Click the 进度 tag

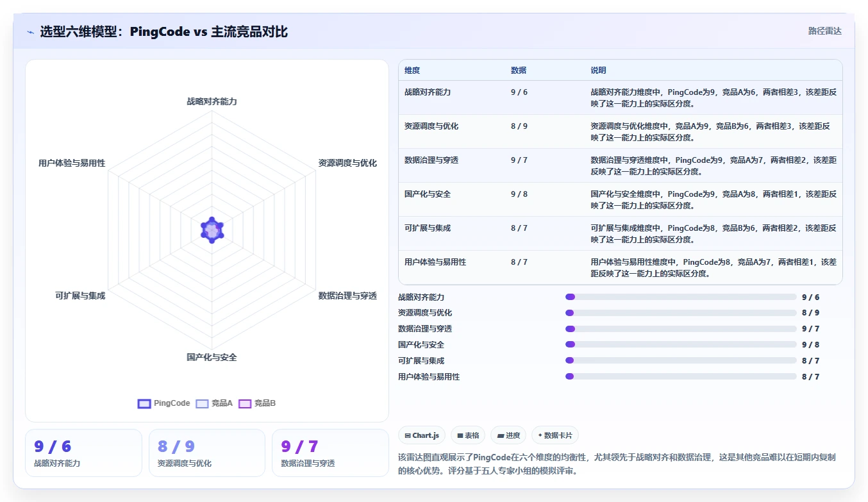click(508, 435)
